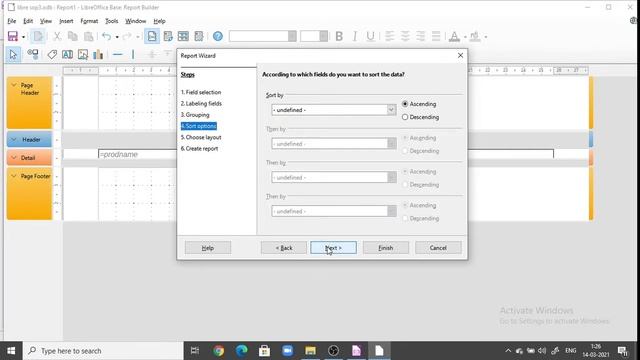The height and width of the screenshot is (360, 640).
Task: Collapse the Page Header section
Action: 13,85
